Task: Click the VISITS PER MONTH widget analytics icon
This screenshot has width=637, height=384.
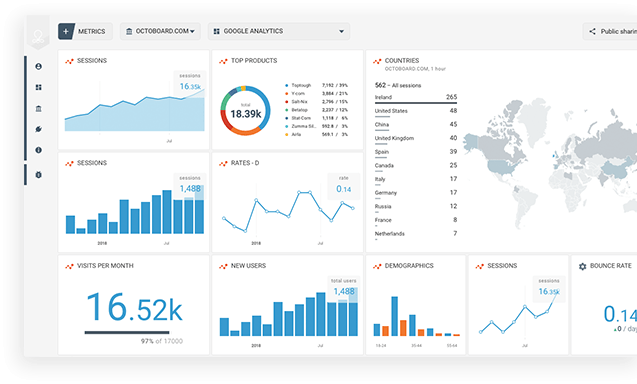Action: 69,267
